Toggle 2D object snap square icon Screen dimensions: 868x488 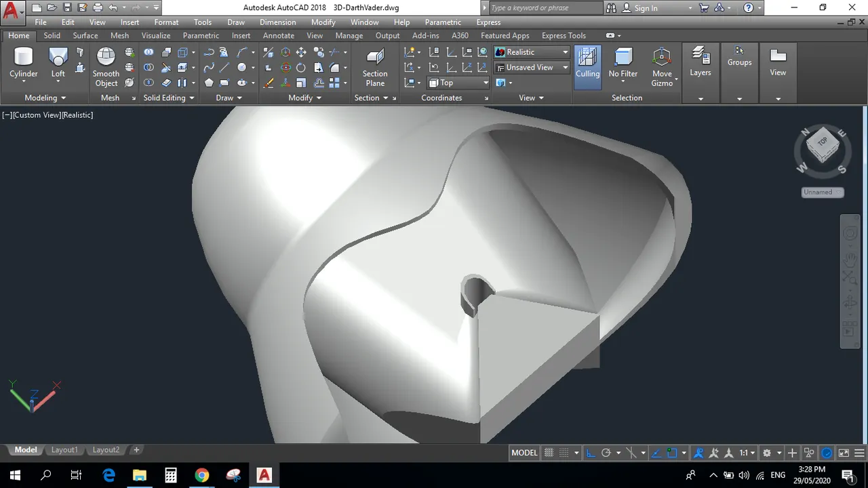pos(672,453)
